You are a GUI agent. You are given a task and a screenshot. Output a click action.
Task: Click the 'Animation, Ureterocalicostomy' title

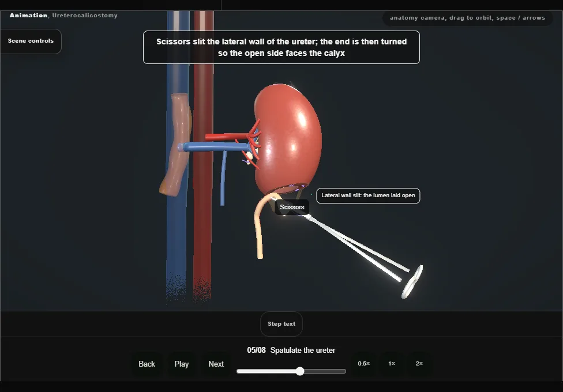(x=63, y=16)
